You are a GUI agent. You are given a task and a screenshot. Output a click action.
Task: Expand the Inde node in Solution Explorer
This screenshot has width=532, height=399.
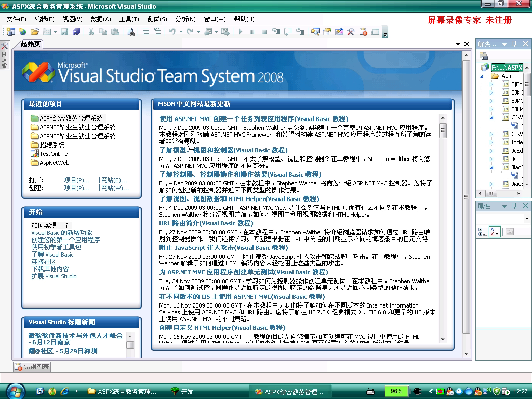pyautogui.click(x=491, y=142)
